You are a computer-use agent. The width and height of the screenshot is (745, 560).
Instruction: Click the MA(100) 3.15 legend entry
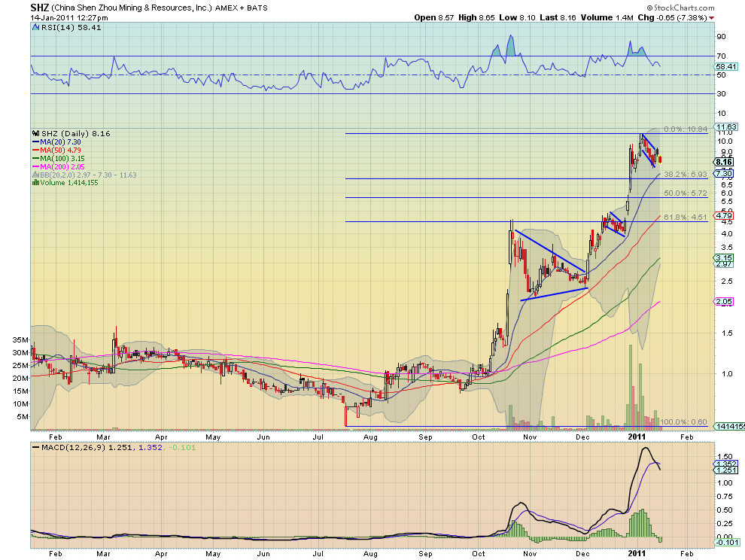tap(62, 158)
